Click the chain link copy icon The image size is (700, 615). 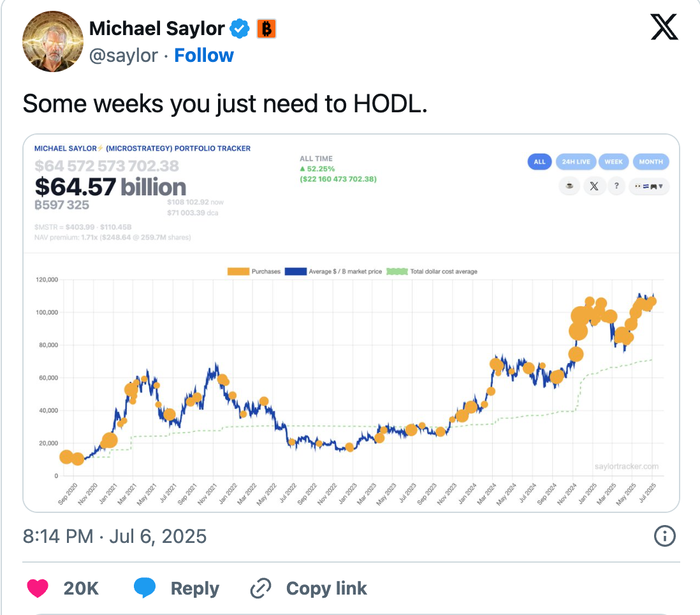261,588
